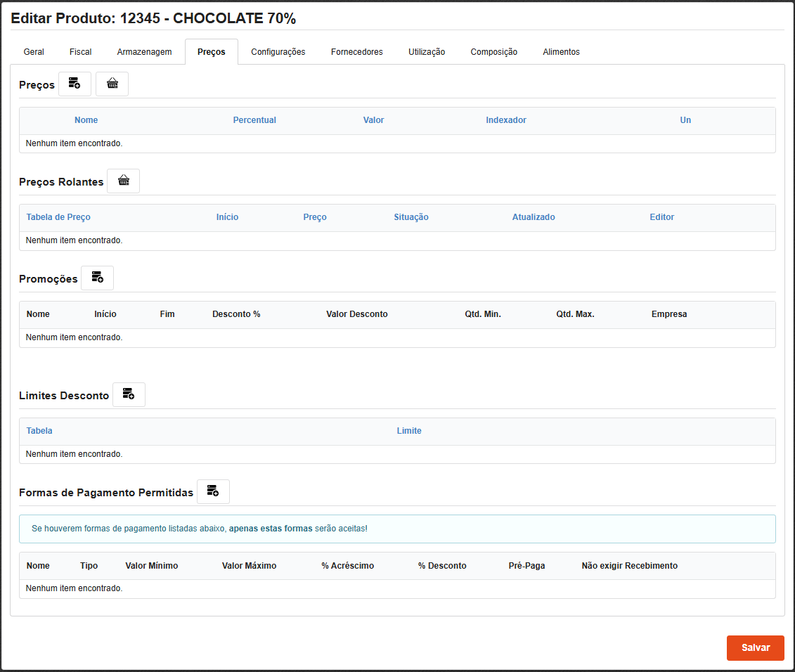Sort Preços table by Indexador column

(x=505, y=120)
